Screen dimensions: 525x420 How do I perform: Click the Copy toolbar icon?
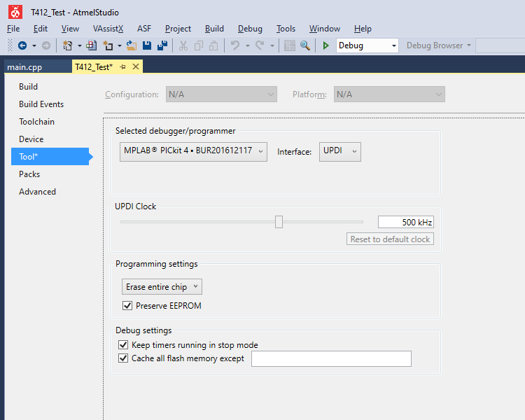click(x=199, y=45)
